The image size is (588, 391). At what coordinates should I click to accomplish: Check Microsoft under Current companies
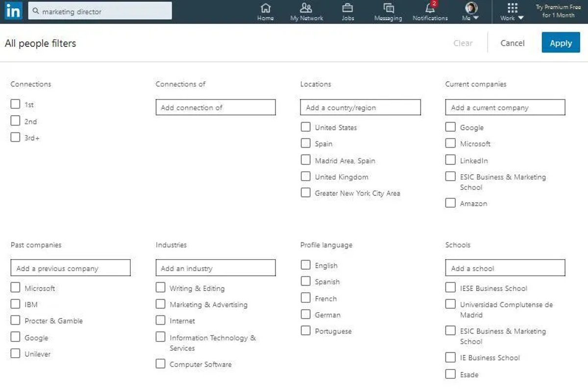(450, 143)
